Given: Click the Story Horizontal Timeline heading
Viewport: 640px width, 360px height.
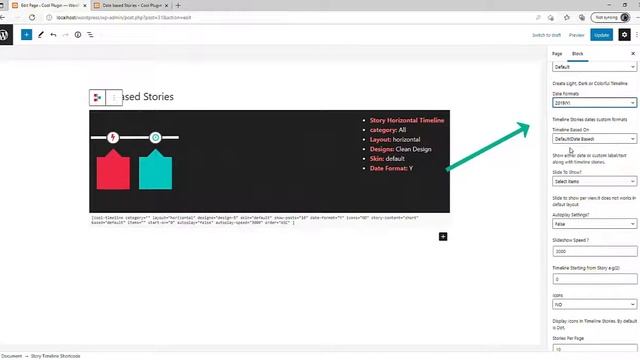Looking at the screenshot, I should pyautogui.click(x=407, y=120).
